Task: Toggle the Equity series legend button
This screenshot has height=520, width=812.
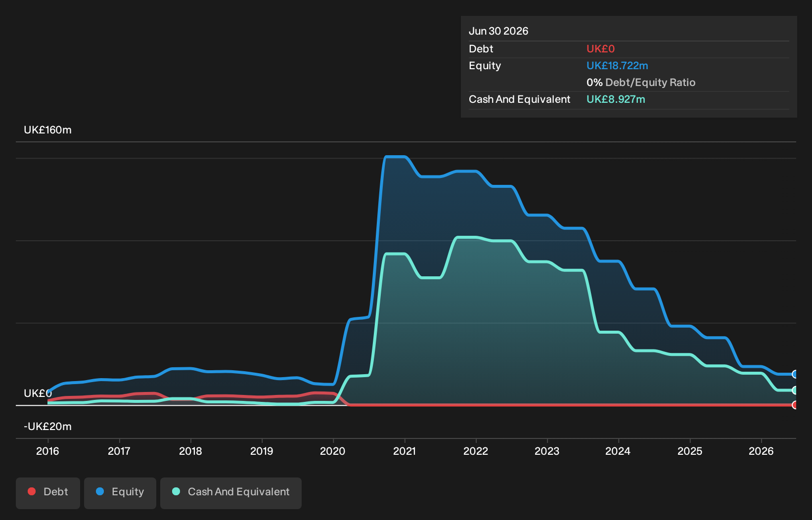Action: (120, 493)
